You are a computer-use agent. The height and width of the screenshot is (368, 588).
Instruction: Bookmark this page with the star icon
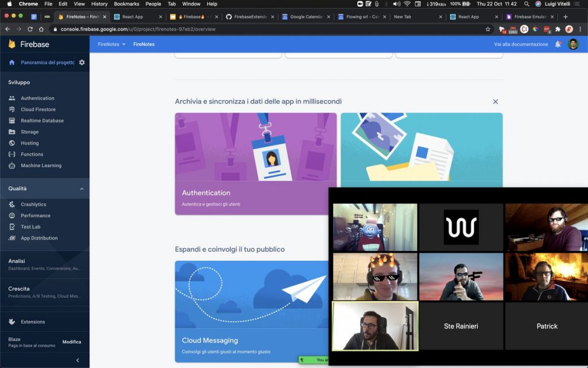(x=488, y=29)
